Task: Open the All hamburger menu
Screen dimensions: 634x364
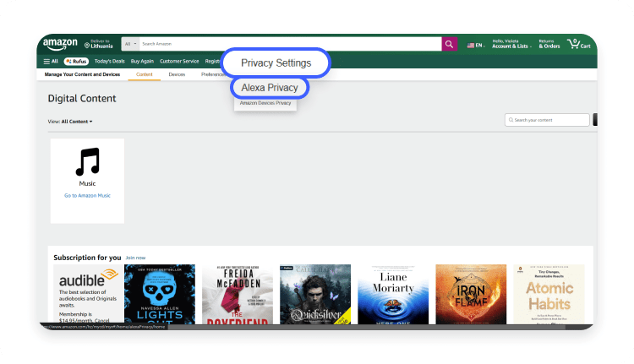Action: [x=51, y=62]
